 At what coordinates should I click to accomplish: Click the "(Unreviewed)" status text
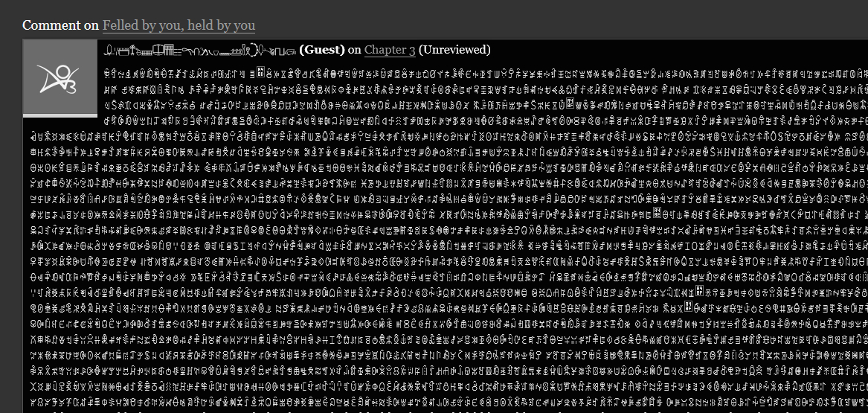454,50
